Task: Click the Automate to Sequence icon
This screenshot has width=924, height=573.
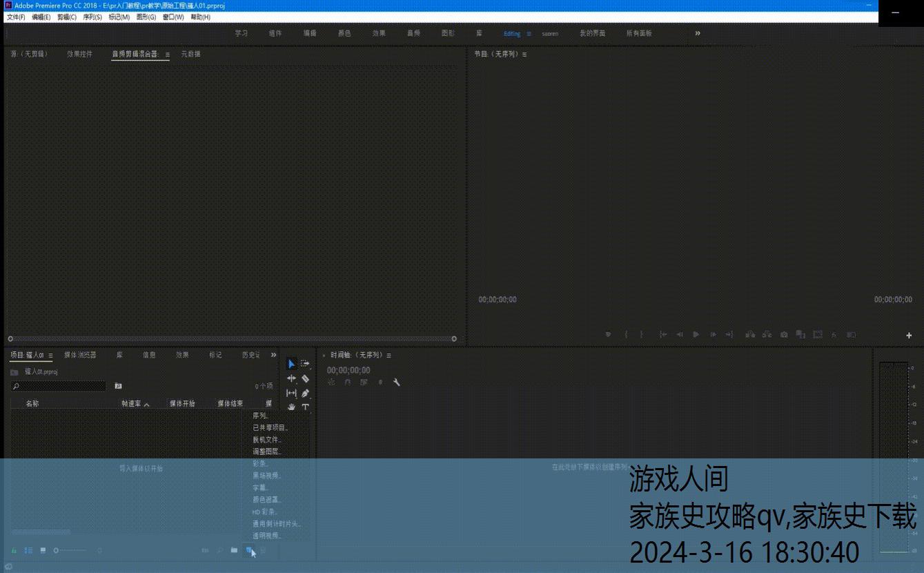Action: (x=205, y=550)
